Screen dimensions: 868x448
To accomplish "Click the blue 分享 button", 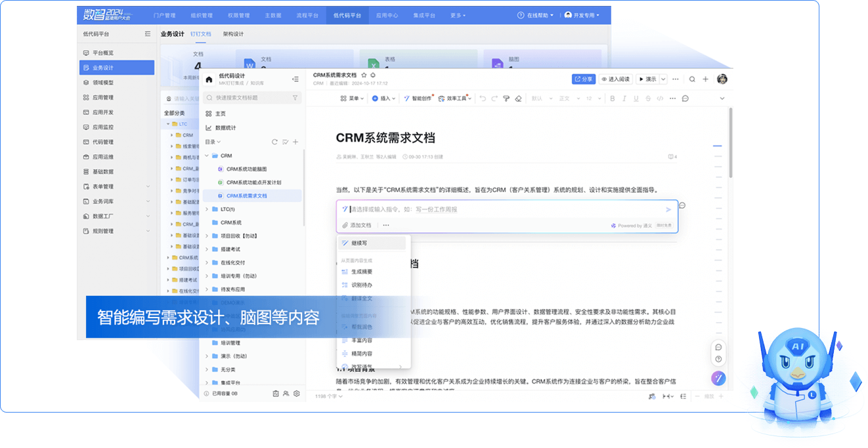I will pyautogui.click(x=583, y=79).
